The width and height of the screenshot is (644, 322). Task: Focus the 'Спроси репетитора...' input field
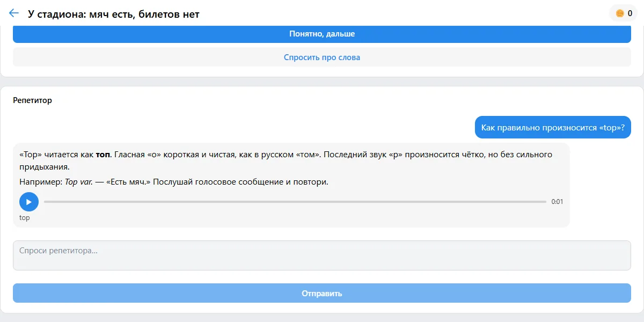pyautogui.click(x=322, y=255)
